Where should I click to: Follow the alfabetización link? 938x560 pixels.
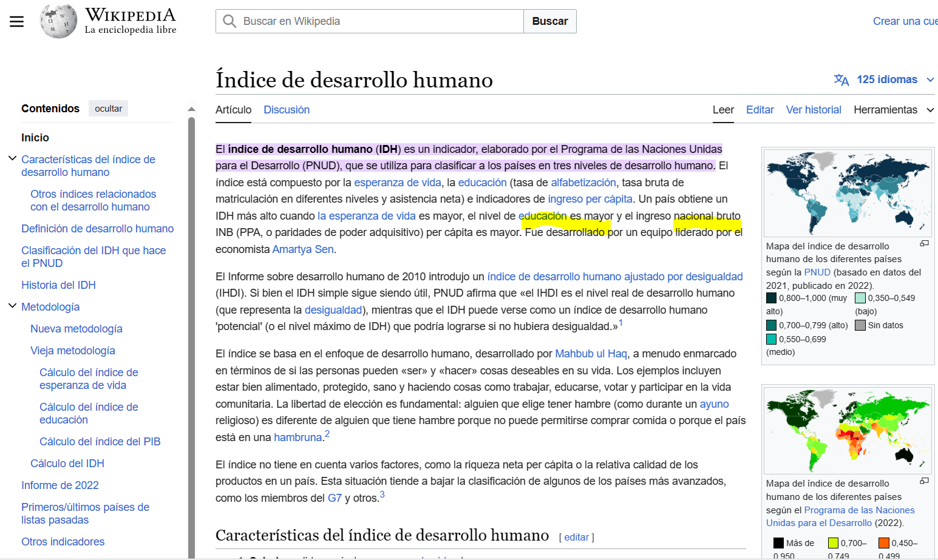583,183
